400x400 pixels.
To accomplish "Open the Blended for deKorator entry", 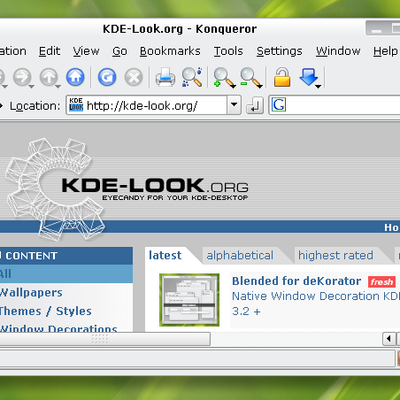I will coord(297,281).
